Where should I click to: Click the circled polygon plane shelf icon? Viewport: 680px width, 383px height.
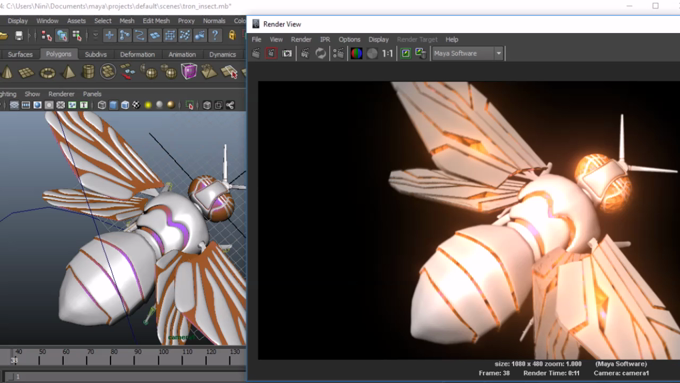[108, 72]
